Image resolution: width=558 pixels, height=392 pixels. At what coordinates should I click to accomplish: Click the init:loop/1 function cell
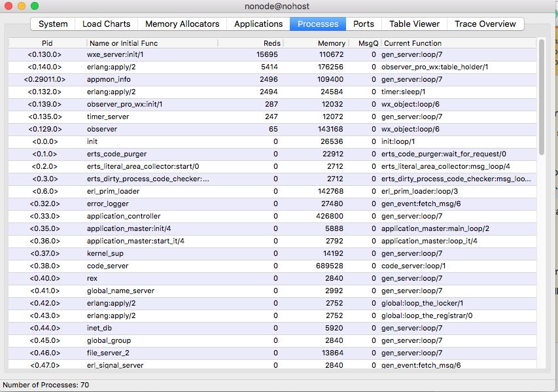coord(398,142)
